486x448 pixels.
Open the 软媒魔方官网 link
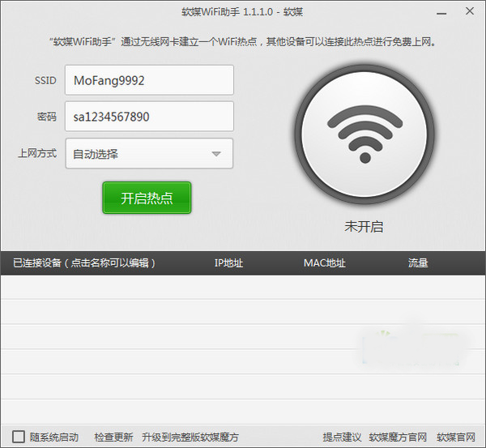tap(398, 437)
